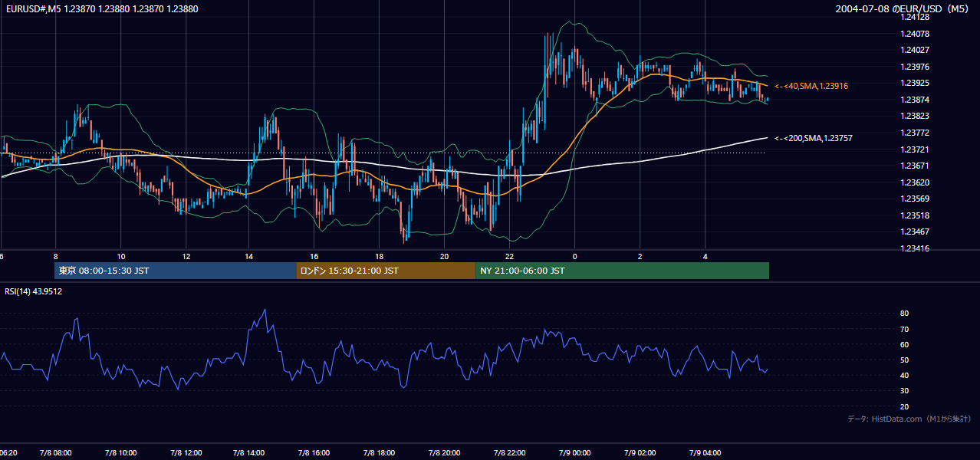Click hour label 18 under price chart

(380, 256)
